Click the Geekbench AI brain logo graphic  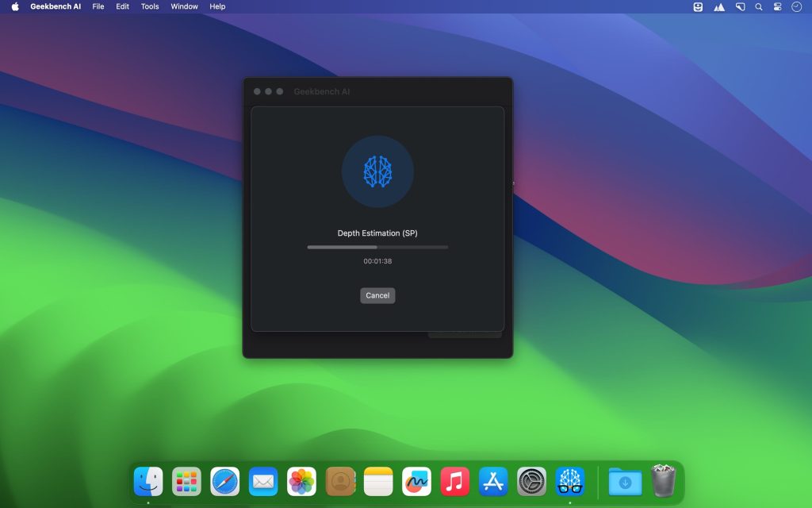pos(377,171)
